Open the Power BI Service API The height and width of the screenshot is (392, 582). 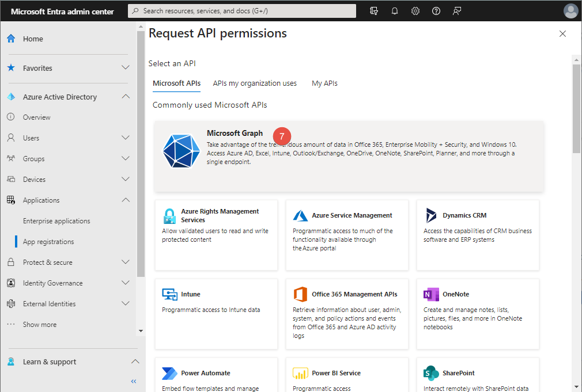[x=347, y=377]
